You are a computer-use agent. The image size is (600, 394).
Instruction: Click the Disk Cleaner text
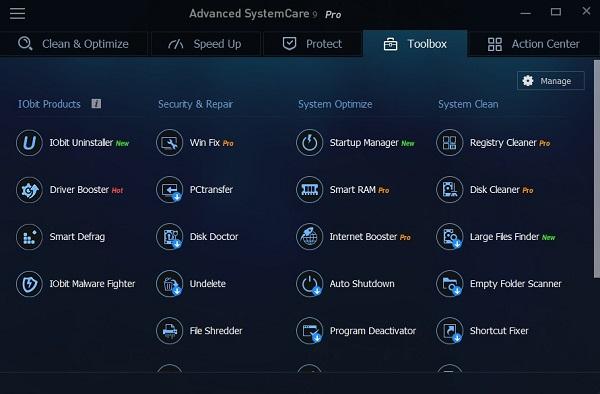click(x=495, y=190)
